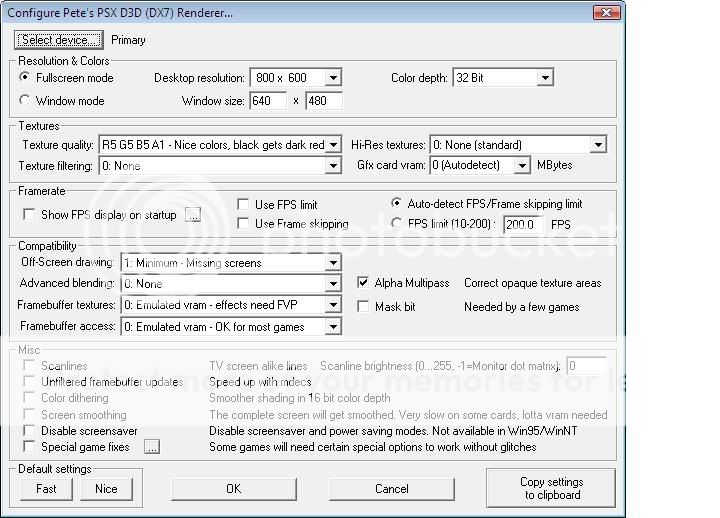Screen dimensions: 720x518
Task: Enable Show FPS display on startup
Action: [x=28, y=215]
